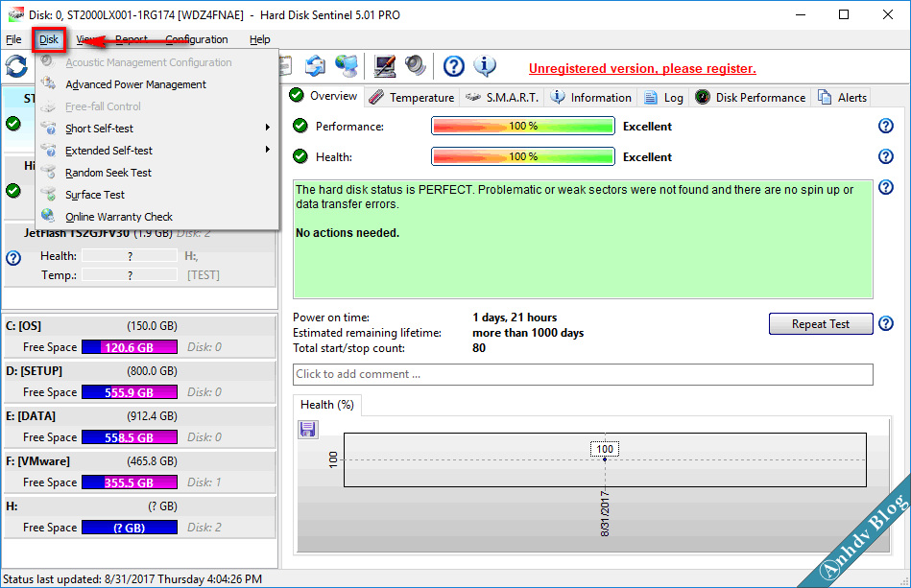The height and width of the screenshot is (588, 911).
Task: Click the Surface Test menu icon
Action: [49, 194]
